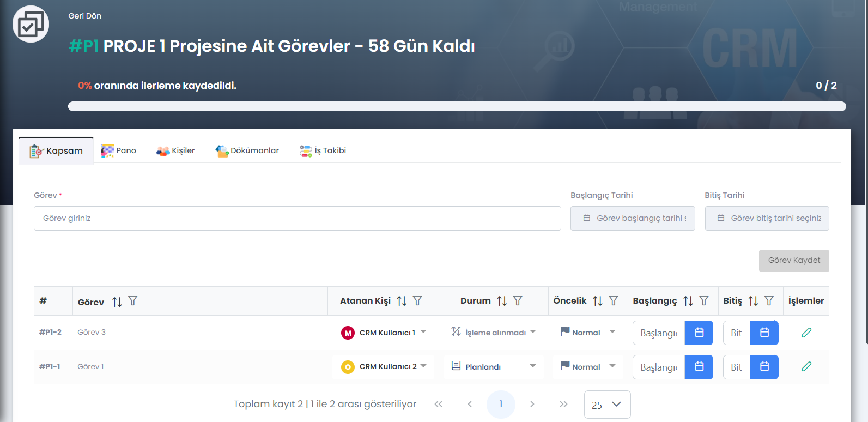The image size is (868, 422).
Task: Open the İş Takibi tab
Action: [323, 150]
